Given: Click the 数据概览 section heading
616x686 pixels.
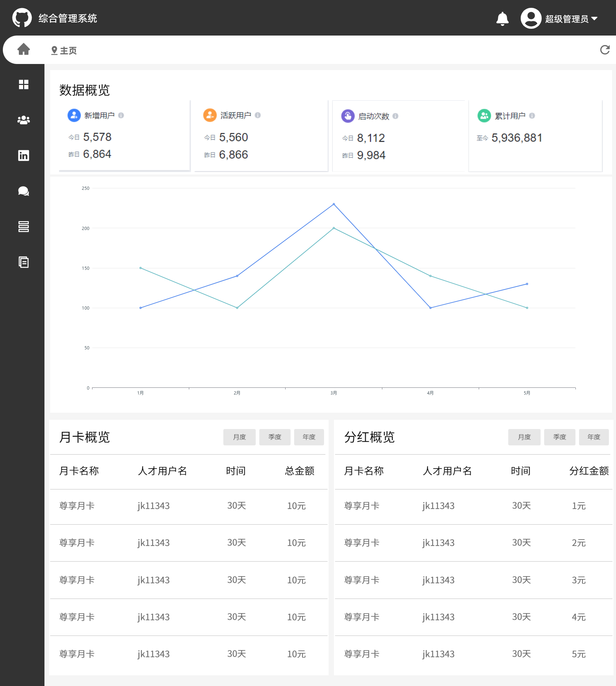Looking at the screenshot, I should click(84, 90).
